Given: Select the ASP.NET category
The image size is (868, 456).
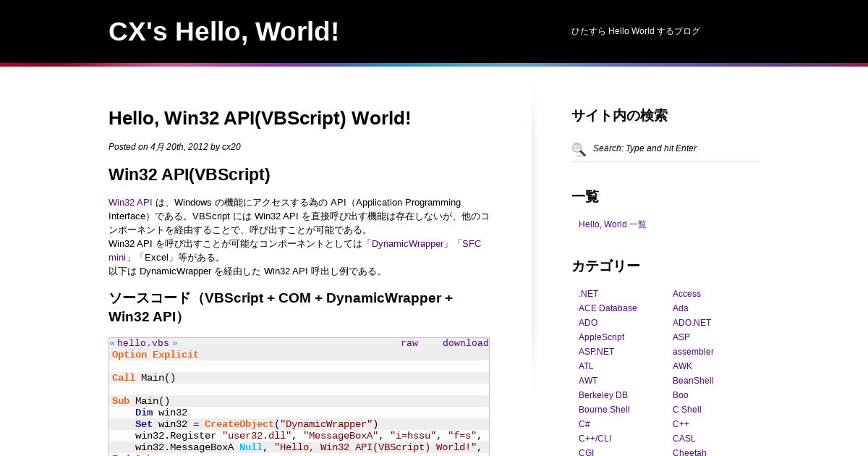Looking at the screenshot, I should click(x=596, y=352).
